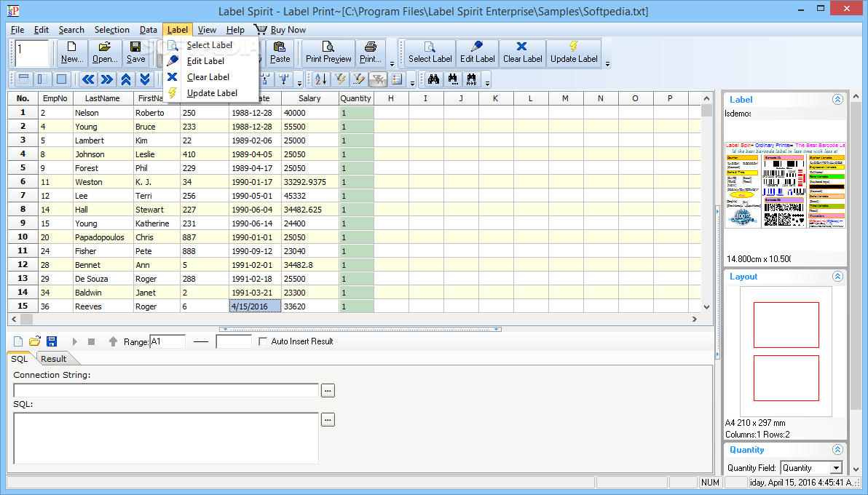Click the Salary column header
This screenshot has height=495, width=868.
coord(309,98)
